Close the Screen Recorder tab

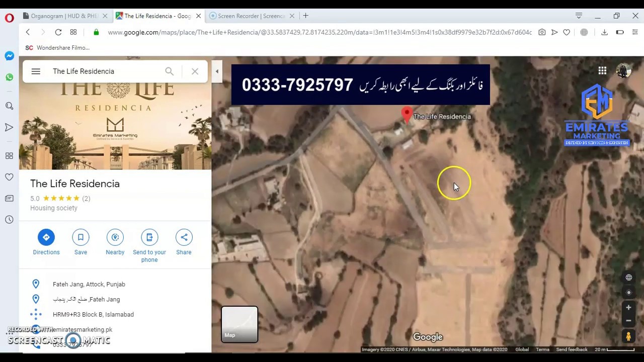coord(291,16)
